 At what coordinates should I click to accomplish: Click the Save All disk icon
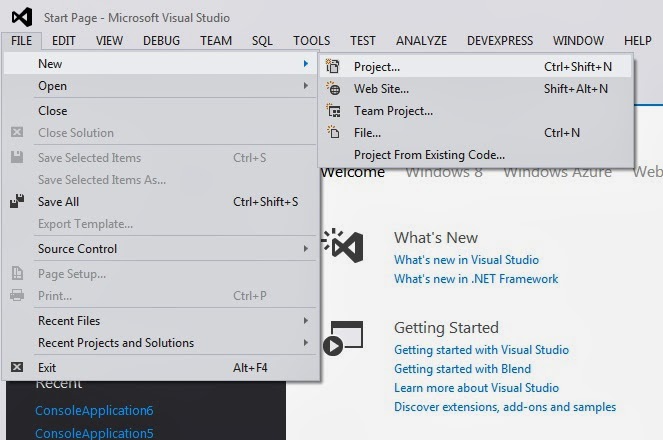16,201
